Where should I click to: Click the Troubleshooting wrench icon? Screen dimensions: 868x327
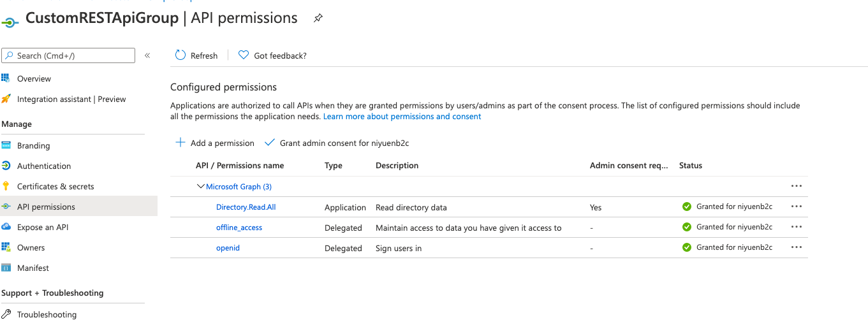6,314
